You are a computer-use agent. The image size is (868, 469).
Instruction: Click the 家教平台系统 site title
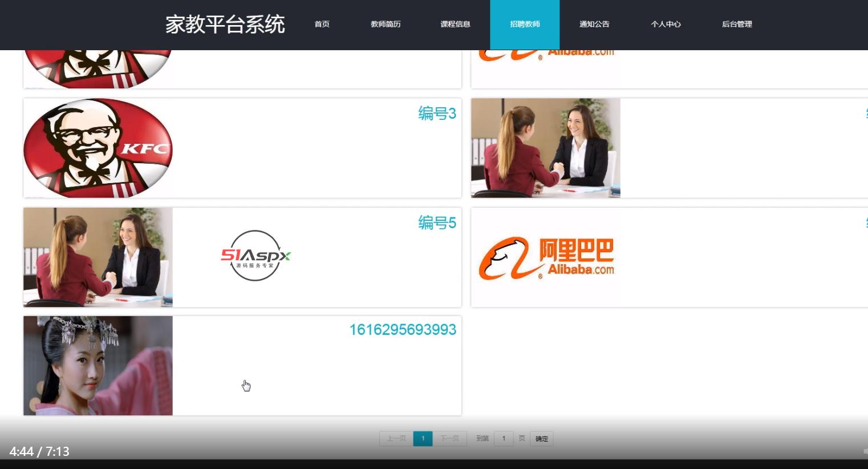pos(225,25)
